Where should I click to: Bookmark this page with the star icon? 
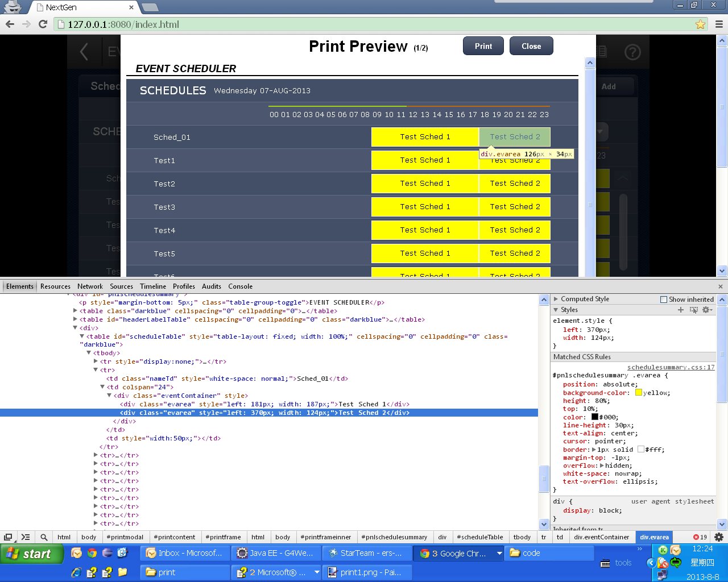pos(700,24)
